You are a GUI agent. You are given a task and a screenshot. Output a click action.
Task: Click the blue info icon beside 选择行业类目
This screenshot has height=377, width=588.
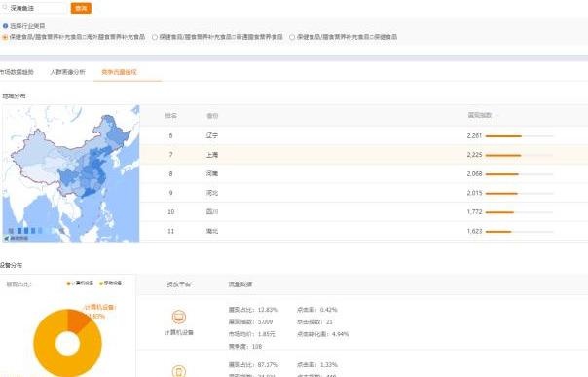pyautogui.click(x=5, y=26)
